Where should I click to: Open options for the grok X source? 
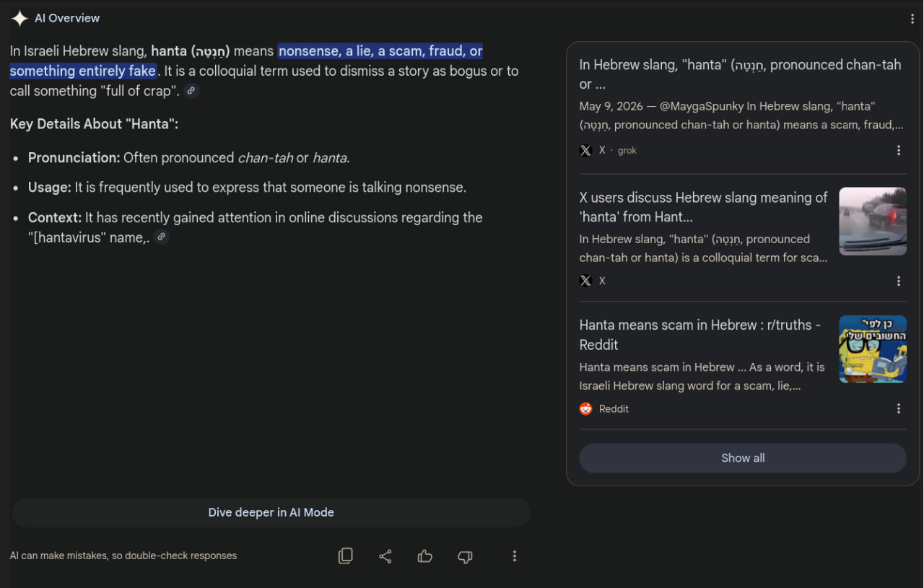899,150
